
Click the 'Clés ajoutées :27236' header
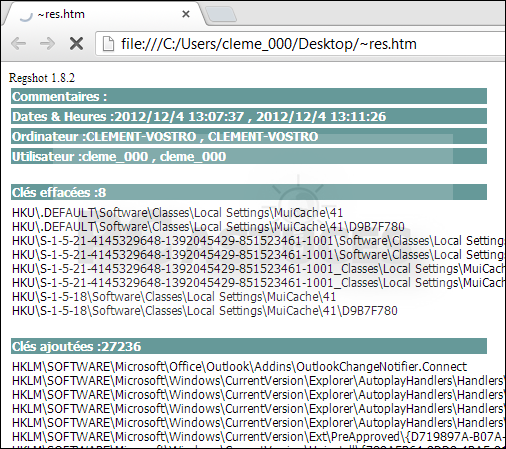pos(249,346)
